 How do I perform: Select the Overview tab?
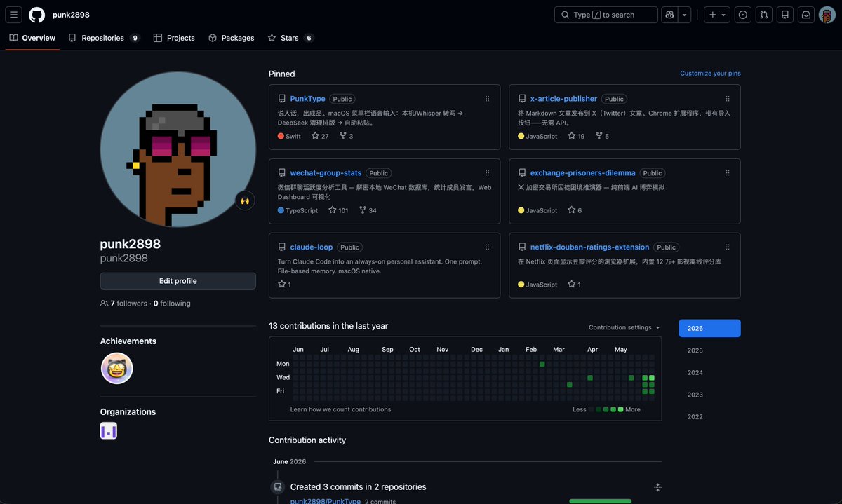tap(32, 38)
